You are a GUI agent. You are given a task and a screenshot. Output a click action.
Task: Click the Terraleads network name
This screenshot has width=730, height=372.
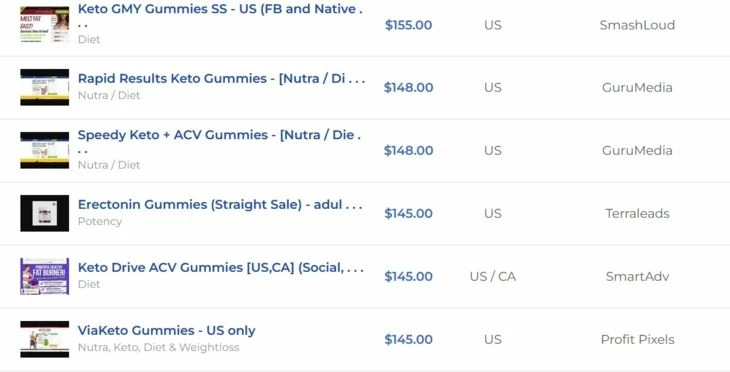[x=637, y=213]
